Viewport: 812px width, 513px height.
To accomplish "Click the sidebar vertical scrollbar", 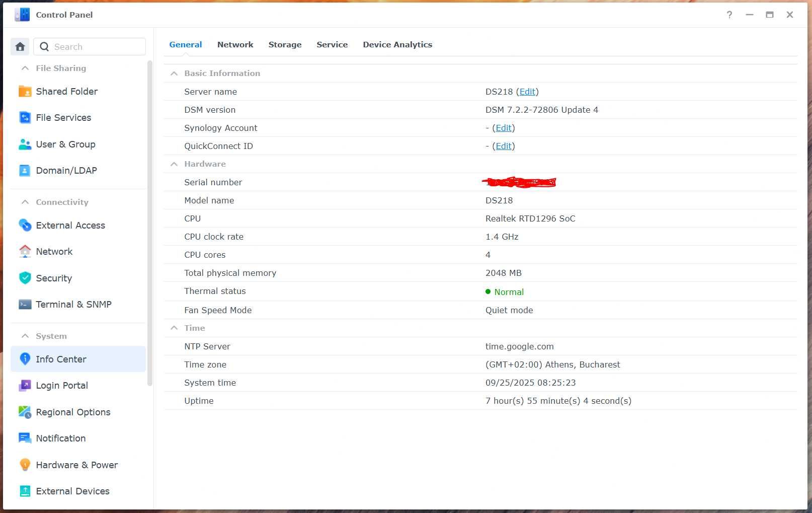I will (x=149, y=223).
